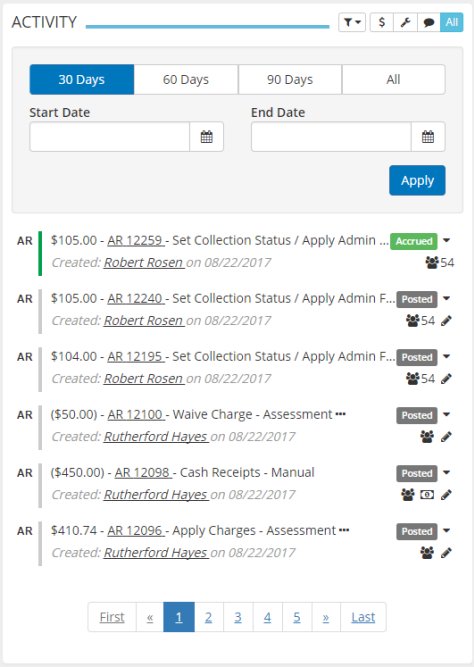Viewport: 474px width, 667px height.
Task: Choose the All date range tab
Action: (x=393, y=80)
